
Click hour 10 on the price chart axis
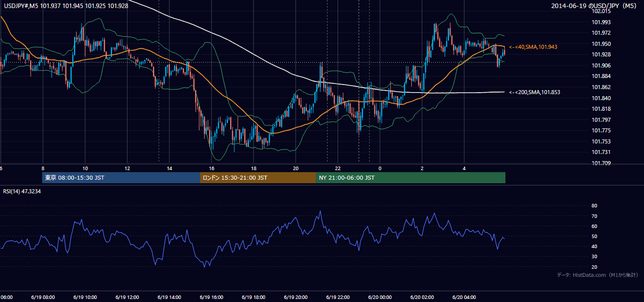point(85,169)
